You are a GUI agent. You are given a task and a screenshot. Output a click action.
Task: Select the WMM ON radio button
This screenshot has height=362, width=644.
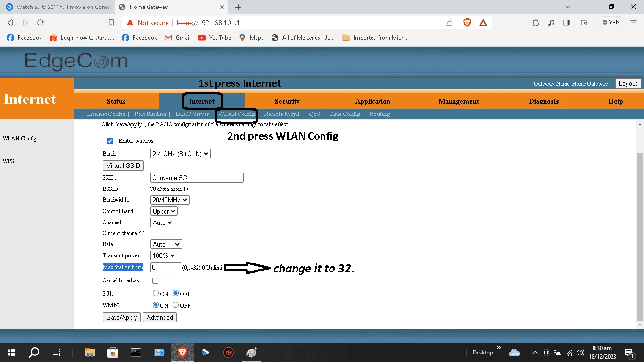point(156,305)
